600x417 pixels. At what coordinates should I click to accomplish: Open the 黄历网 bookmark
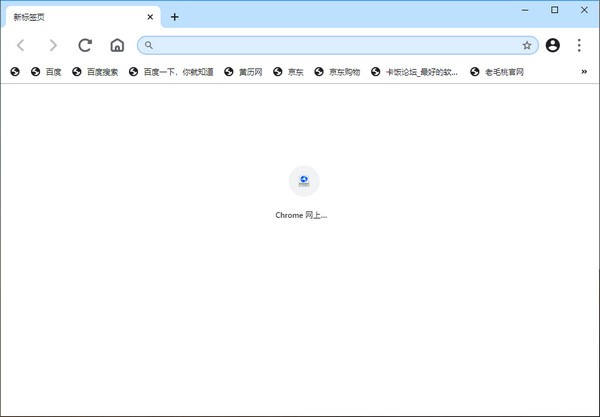pyautogui.click(x=243, y=72)
